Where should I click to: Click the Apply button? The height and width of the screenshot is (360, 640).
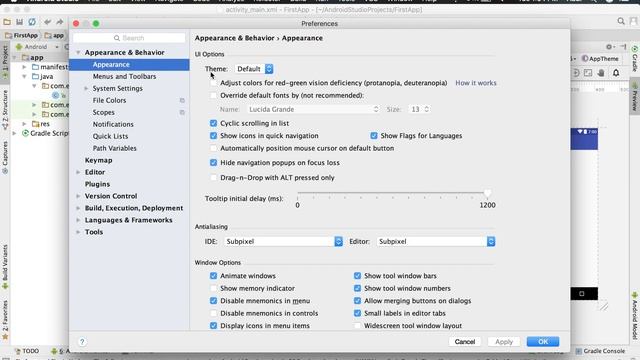coord(504,342)
